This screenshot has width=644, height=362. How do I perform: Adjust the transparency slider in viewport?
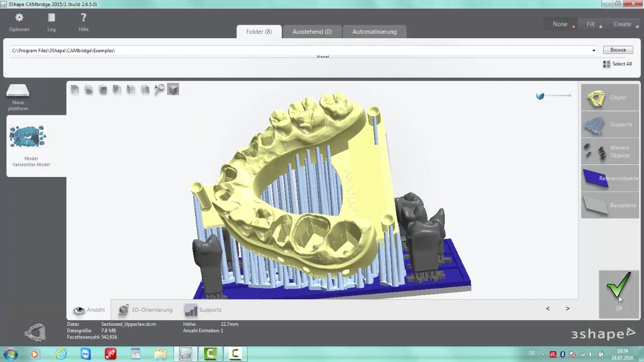point(554,96)
